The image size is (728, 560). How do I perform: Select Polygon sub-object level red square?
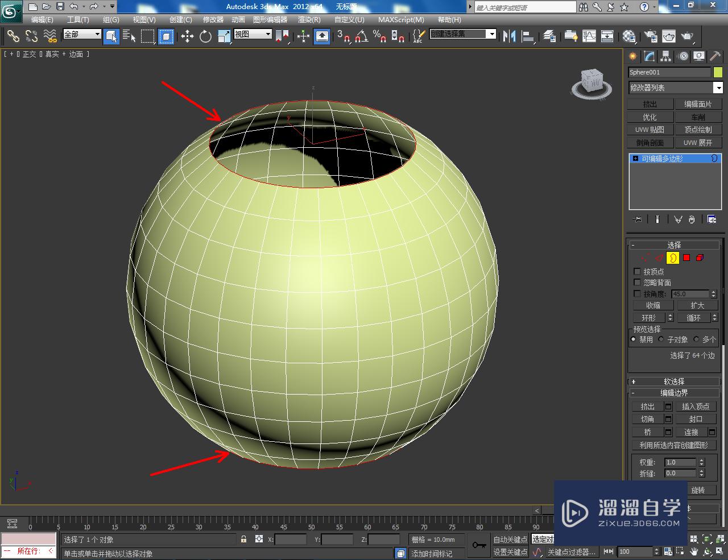[686, 258]
